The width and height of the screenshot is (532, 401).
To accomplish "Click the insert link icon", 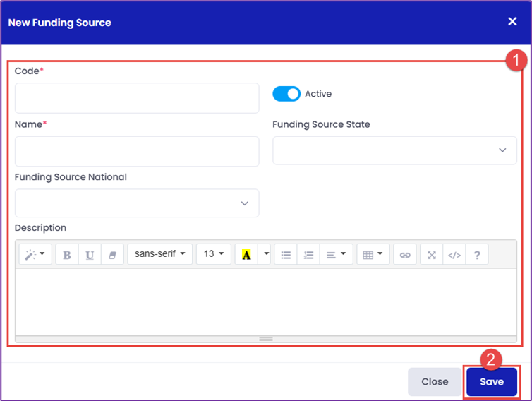I will (x=405, y=254).
